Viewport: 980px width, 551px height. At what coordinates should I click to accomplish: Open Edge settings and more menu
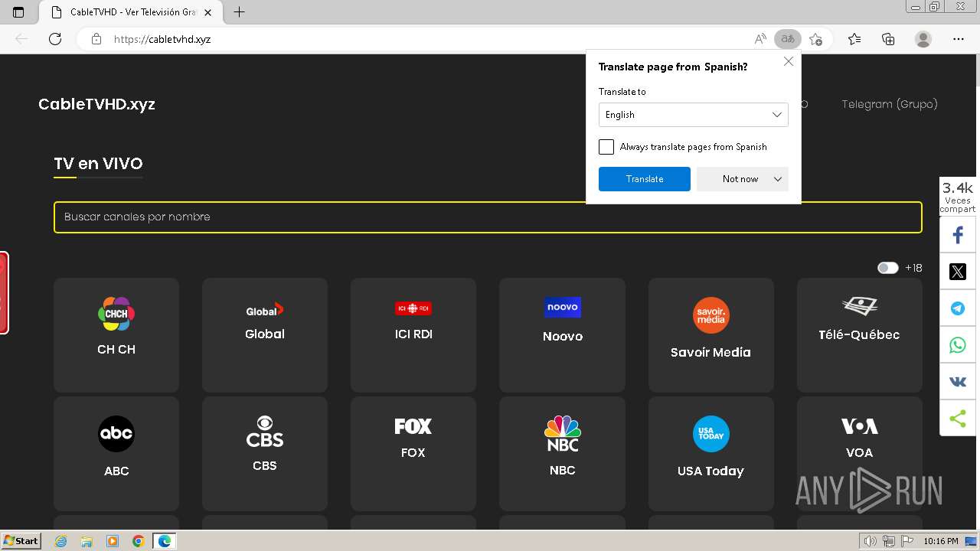click(959, 39)
